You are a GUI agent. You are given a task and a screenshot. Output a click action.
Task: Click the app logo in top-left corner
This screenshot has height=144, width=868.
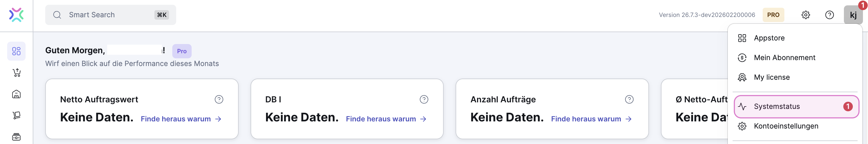click(x=16, y=15)
